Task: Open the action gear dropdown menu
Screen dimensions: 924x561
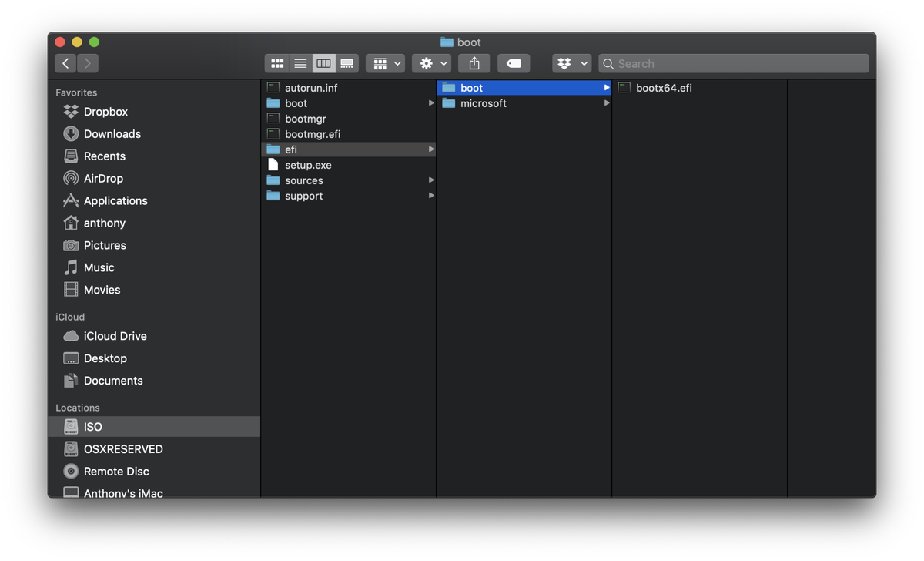Action: [x=431, y=63]
